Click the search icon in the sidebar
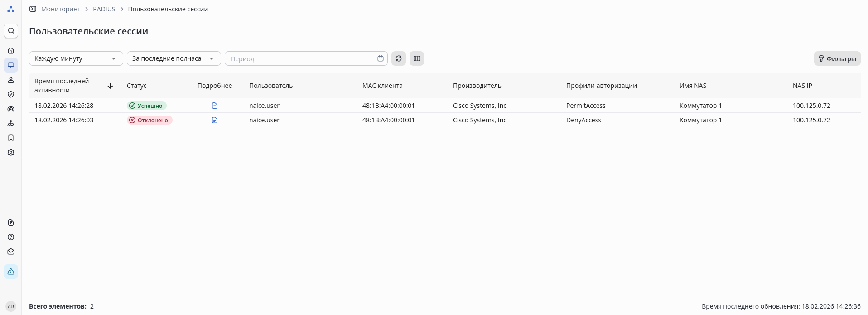868x315 pixels. point(11,31)
